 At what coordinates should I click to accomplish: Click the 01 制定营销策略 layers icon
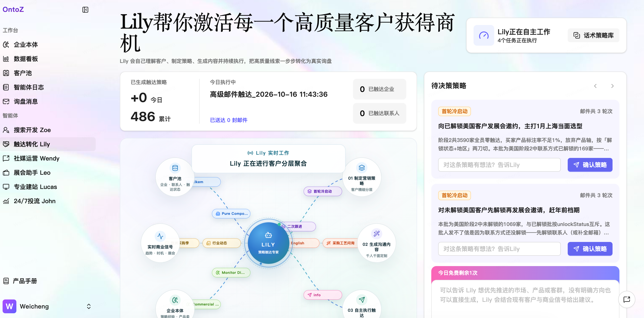pos(361,167)
